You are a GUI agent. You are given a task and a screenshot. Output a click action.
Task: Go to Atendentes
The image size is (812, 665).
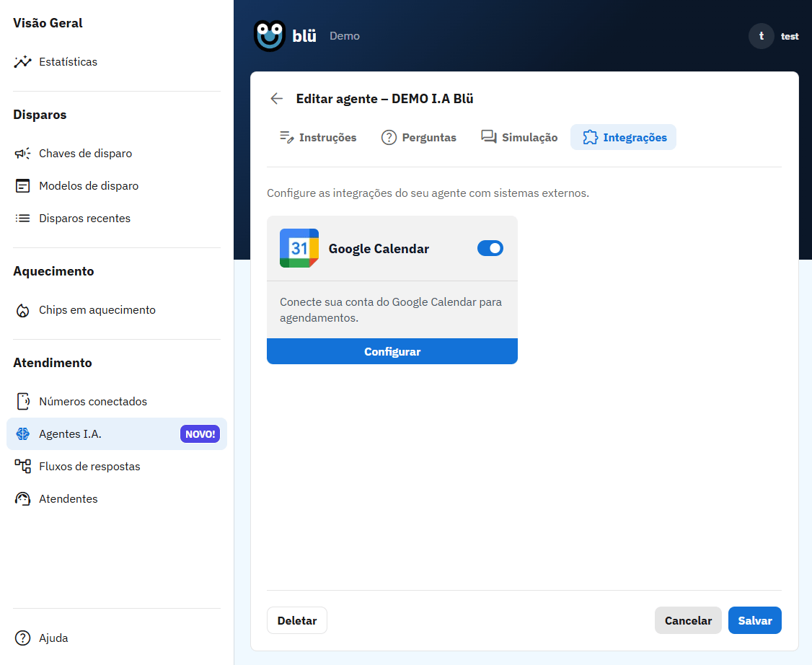(x=117, y=499)
